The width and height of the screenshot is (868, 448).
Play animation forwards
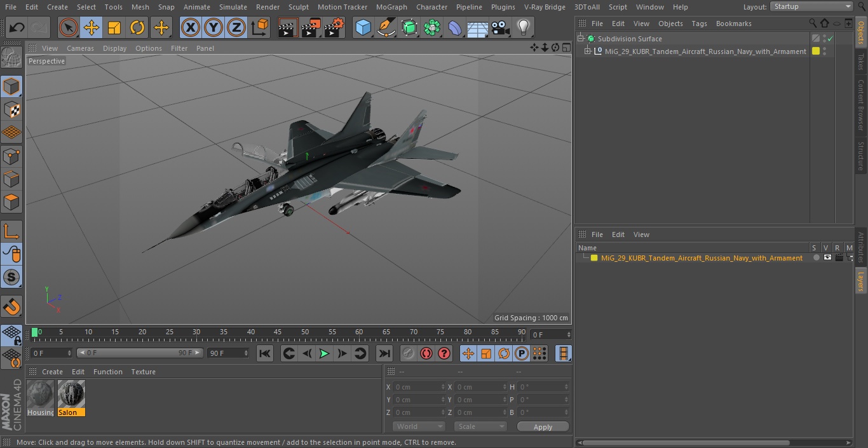(324, 353)
